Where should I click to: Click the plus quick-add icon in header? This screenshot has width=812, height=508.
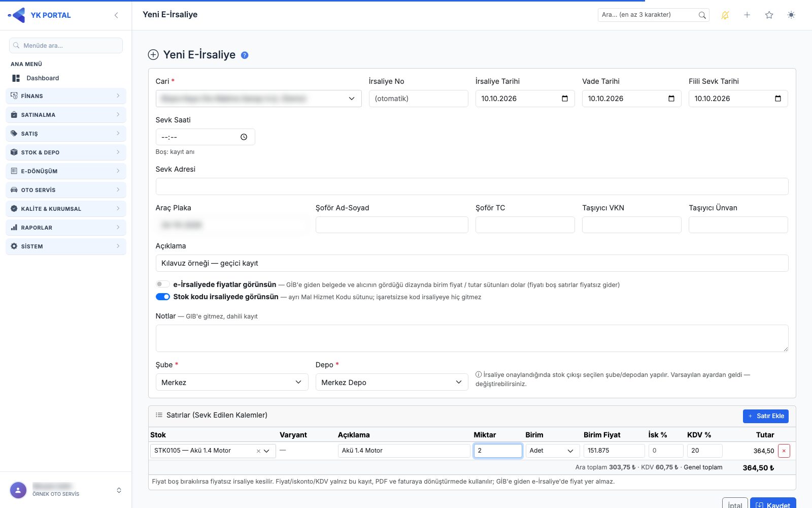pyautogui.click(x=747, y=15)
